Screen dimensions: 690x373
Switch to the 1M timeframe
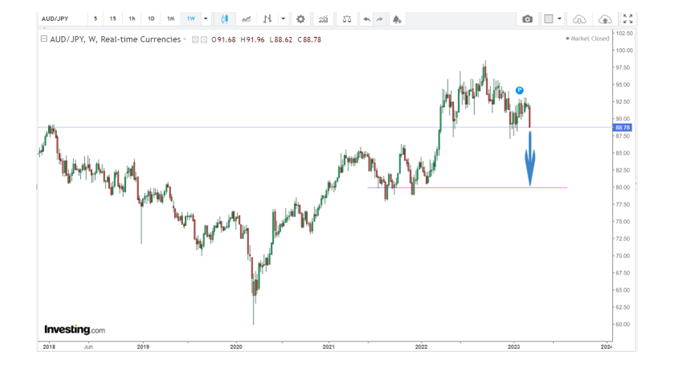click(x=171, y=19)
